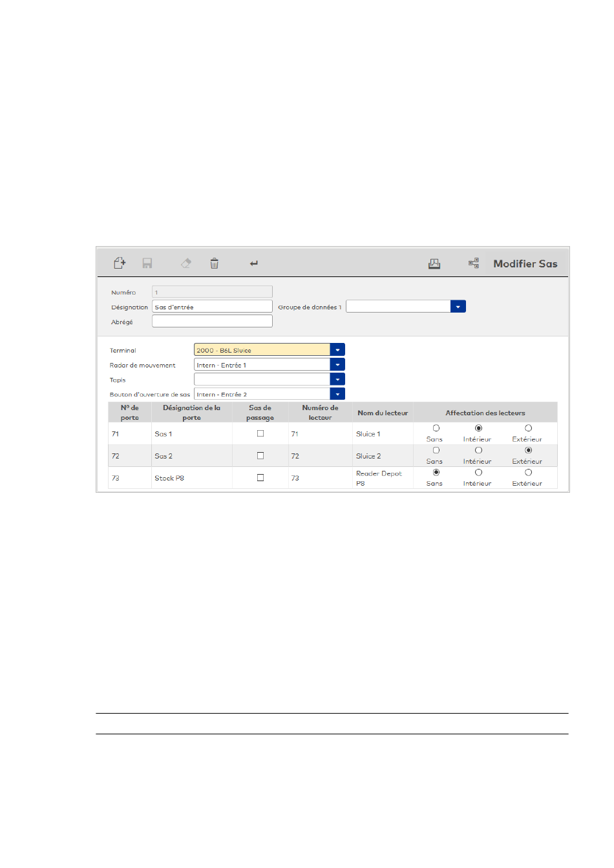Click into the Désignation text field
This screenshot has width=614, height=868.
212,307
